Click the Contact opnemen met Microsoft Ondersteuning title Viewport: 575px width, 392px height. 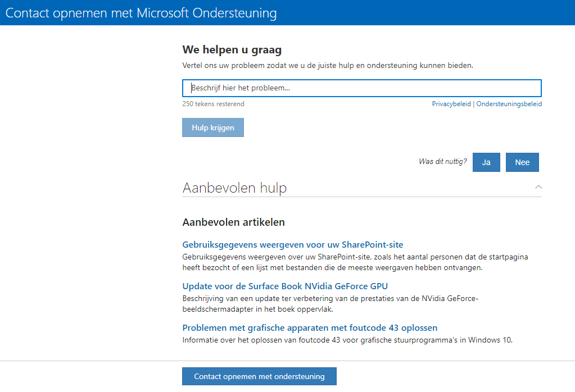pos(141,13)
